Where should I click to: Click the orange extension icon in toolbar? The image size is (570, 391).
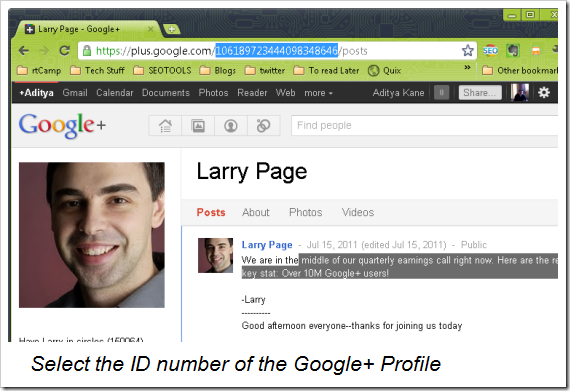click(535, 51)
